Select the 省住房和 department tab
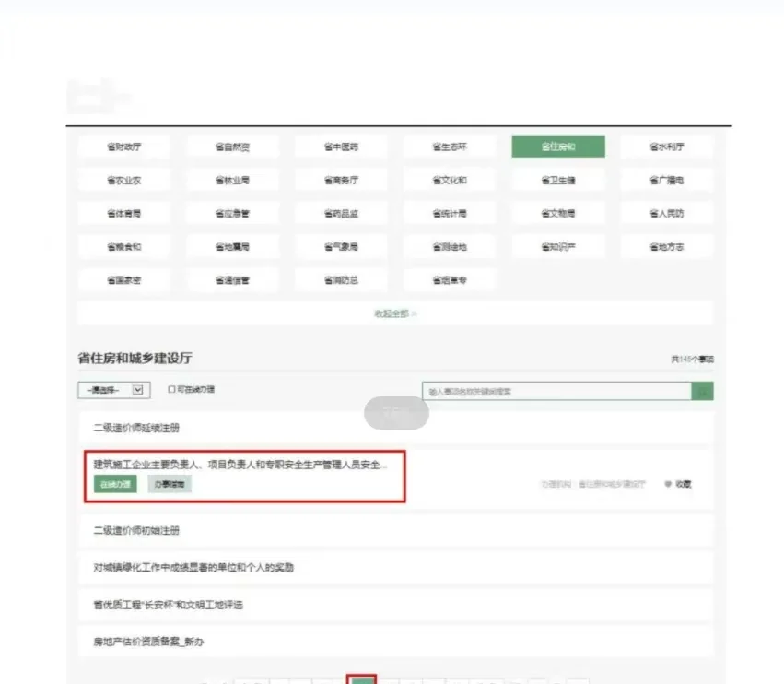The width and height of the screenshot is (784, 684). pos(558,146)
